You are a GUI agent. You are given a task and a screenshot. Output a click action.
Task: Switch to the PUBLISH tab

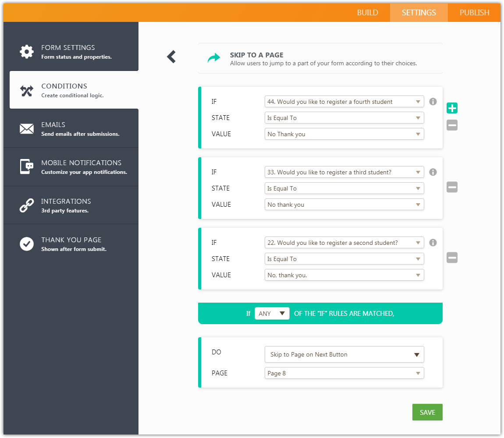click(x=474, y=13)
